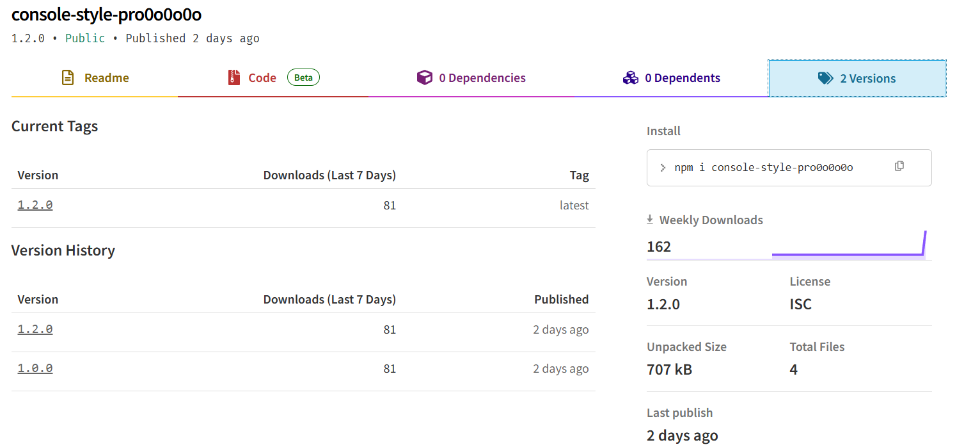This screenshot has height=447, width=980.
Task: Click the Beta badge next to Code
Action: coord(303,77)
